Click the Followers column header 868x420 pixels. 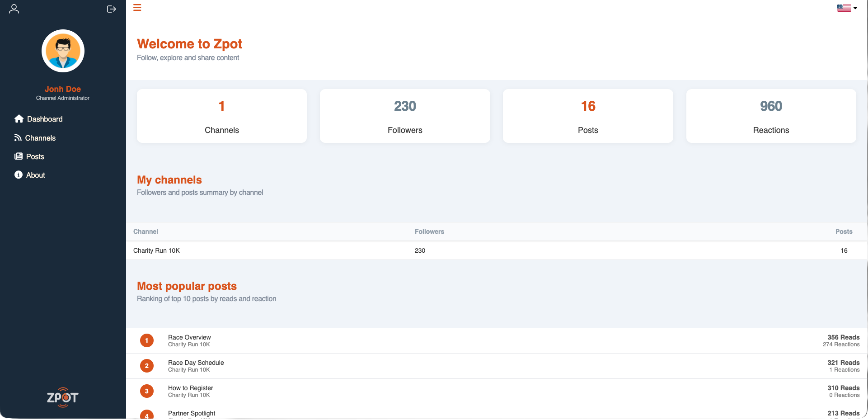coord(429,231)
